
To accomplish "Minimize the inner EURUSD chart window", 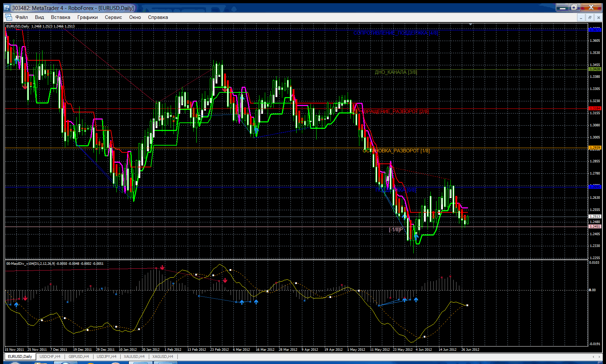I will (x=581, y=17).
